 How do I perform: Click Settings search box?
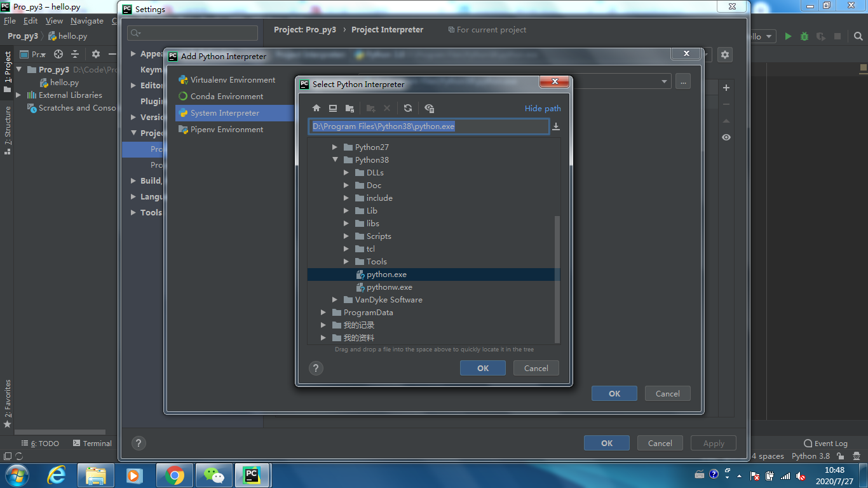[193, 33]
